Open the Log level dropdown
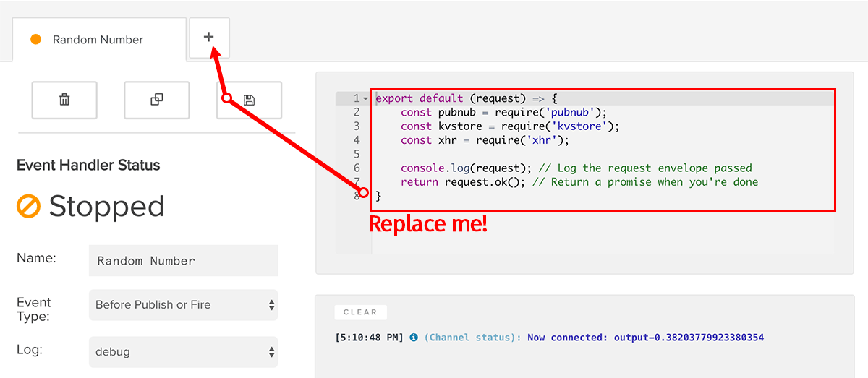Image resolution: width=868 pixels, height=378 pixels. pos(183,352)
